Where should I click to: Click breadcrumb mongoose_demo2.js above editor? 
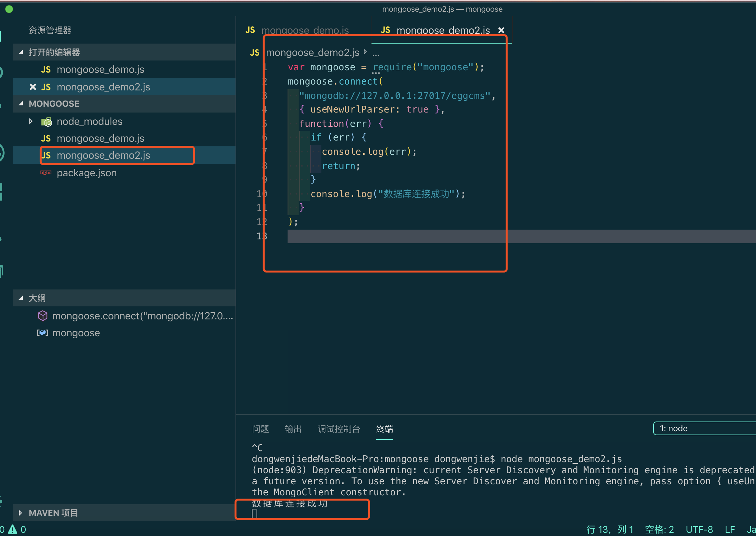pos(312,52)
